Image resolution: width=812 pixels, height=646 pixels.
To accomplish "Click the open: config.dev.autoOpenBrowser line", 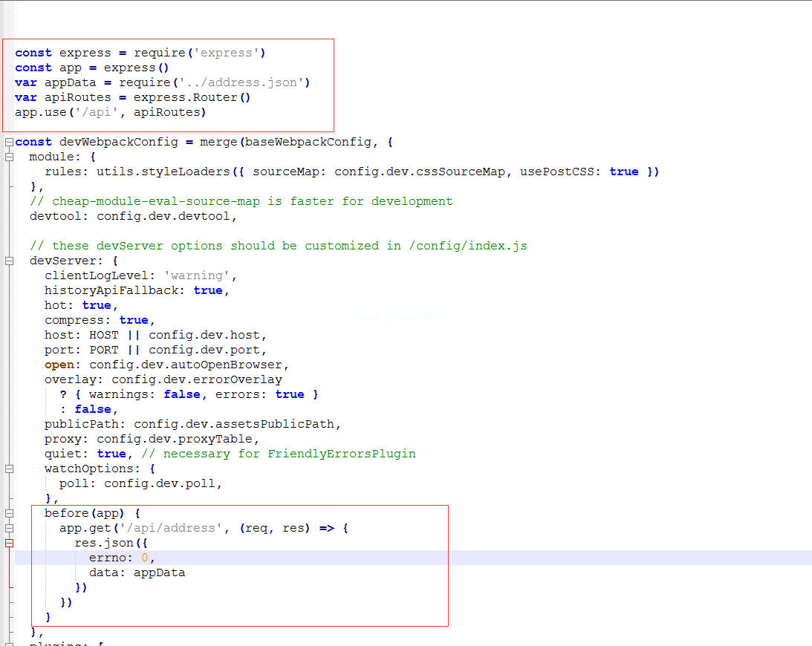I will 166,365.
